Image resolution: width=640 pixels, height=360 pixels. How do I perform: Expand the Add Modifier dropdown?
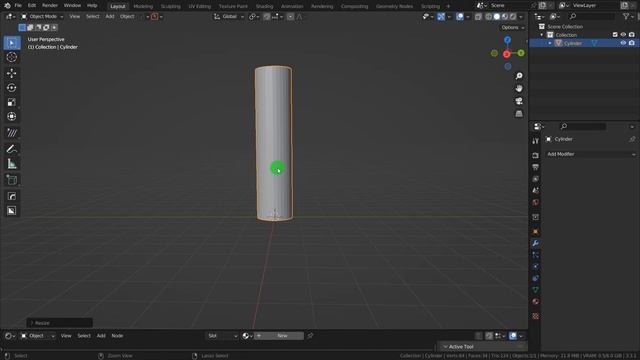tap(591, 154)
